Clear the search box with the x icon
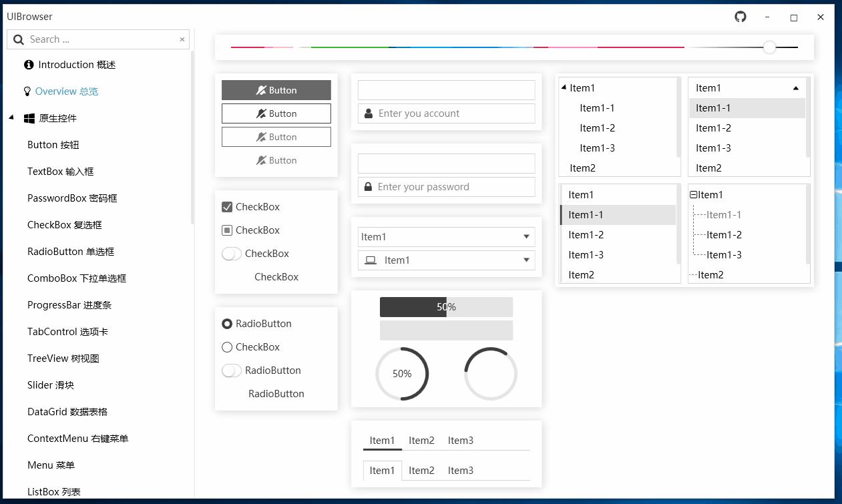Screen dimensions: 842x504 tap(182, 39)
